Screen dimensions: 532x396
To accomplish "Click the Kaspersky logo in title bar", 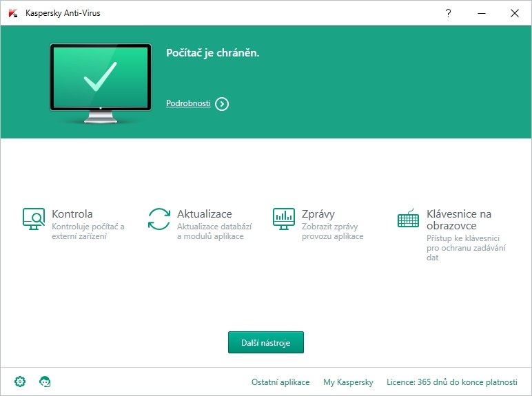I will pyautogui.click(x=13, y=13).
